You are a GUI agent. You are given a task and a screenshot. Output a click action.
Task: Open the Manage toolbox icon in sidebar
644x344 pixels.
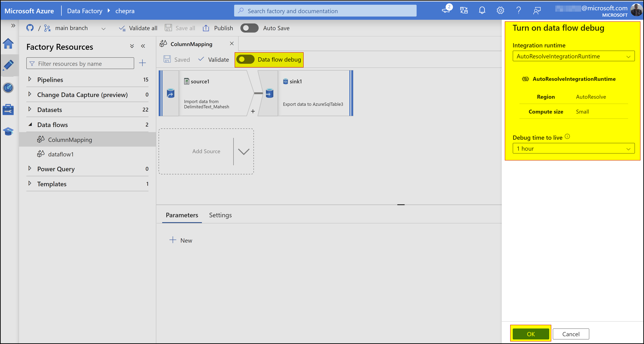click(8, 110)
